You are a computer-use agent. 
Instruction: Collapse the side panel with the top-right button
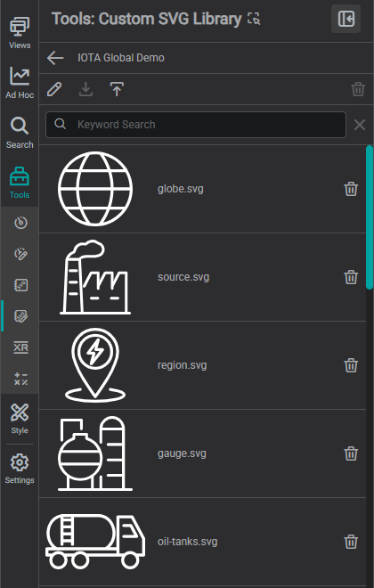coord(346,19)
